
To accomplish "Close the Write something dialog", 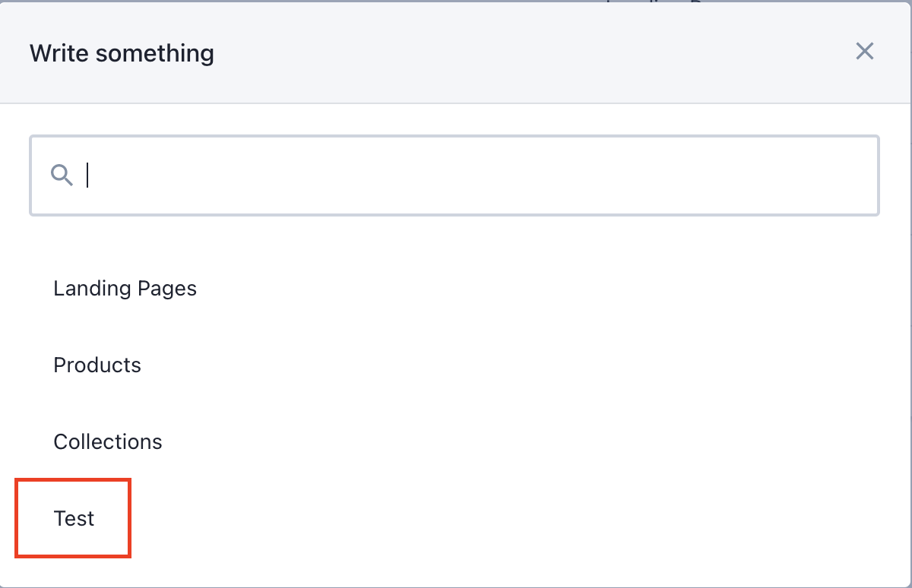I will 865,52.
